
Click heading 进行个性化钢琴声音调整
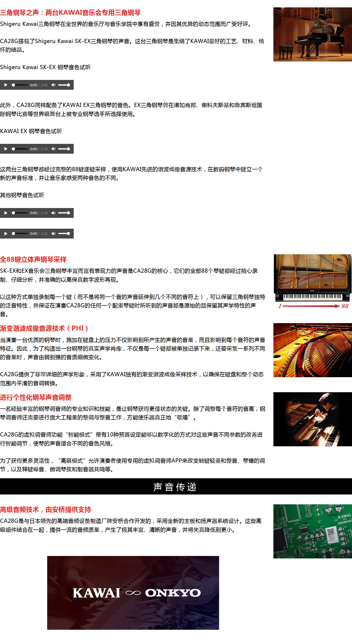(x=36, y=397)
